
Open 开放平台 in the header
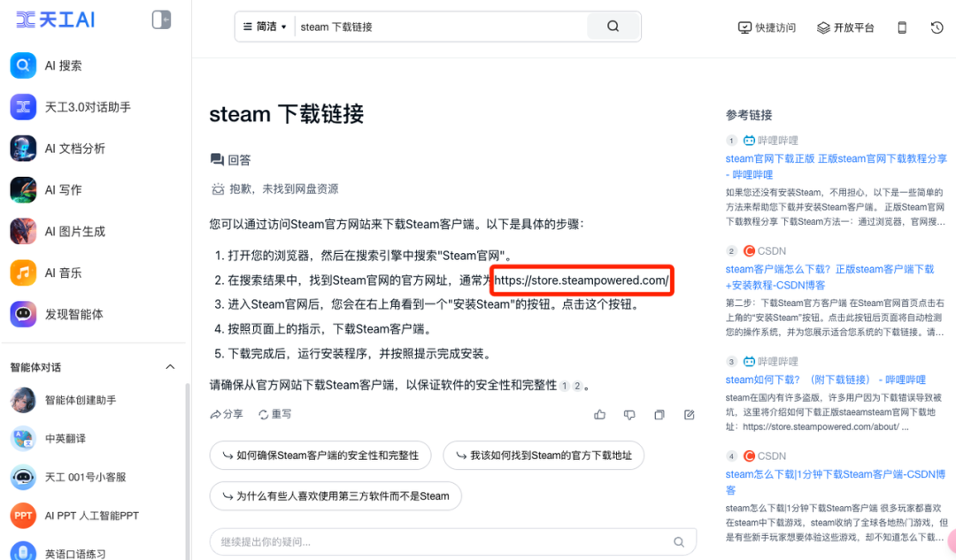click(845, 27)
